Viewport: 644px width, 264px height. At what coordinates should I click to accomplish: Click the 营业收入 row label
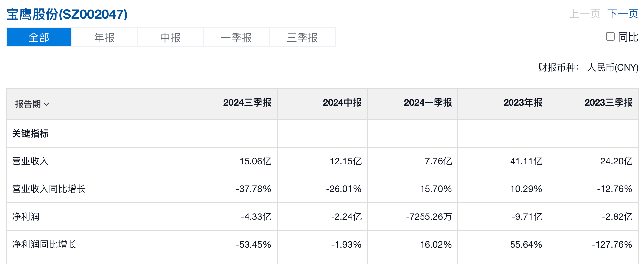tap(30, 161)
